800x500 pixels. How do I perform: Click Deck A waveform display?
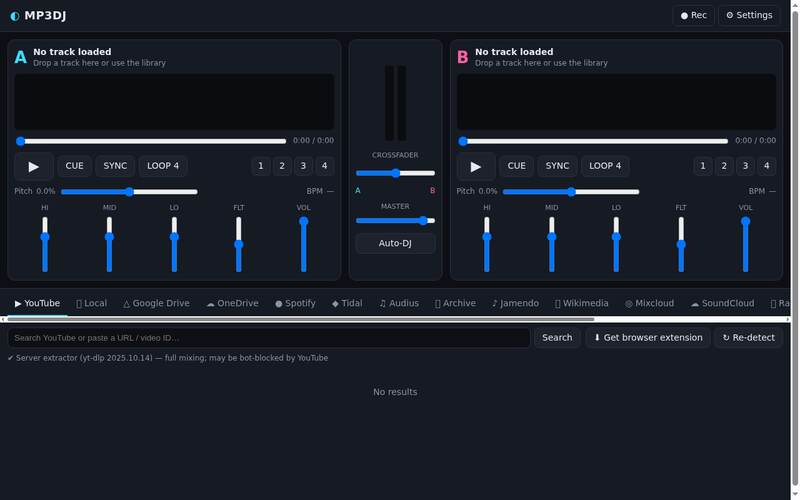click(174, 102)
